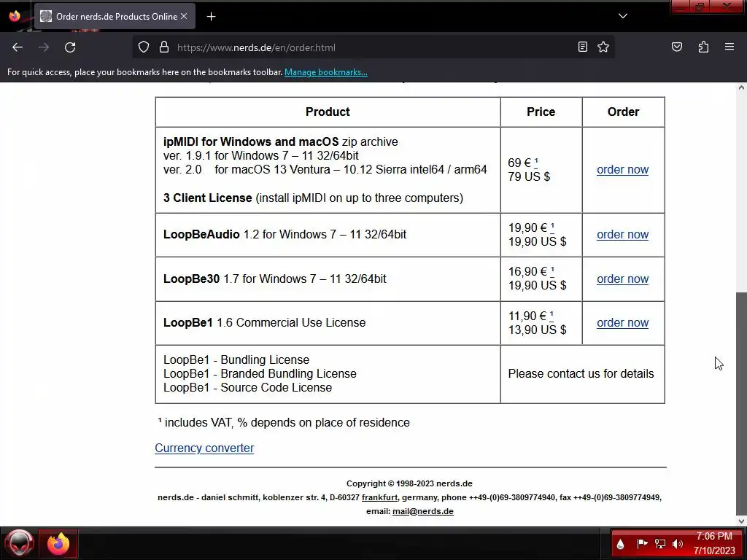
Task: Click the scrollbar down arrow
Action: coord(741,521)
